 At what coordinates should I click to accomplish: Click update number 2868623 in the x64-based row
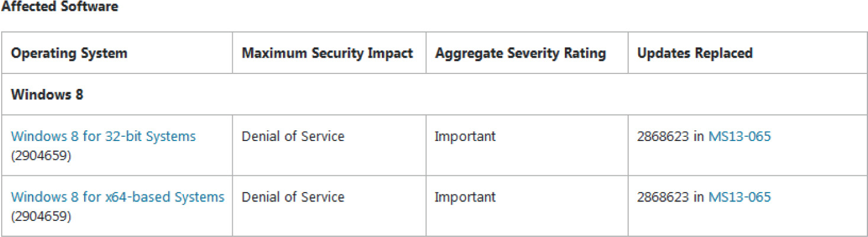coord(663,197)
